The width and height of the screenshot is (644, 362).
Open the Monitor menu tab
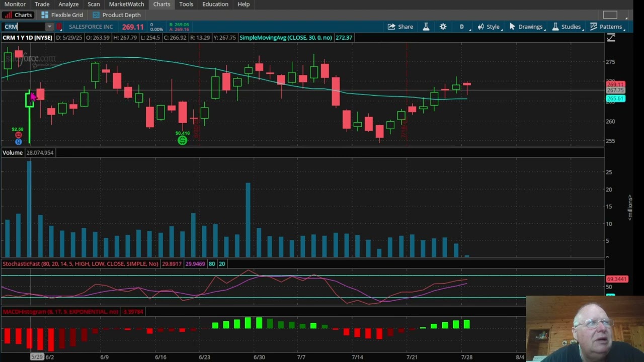[x=15, y=4]
